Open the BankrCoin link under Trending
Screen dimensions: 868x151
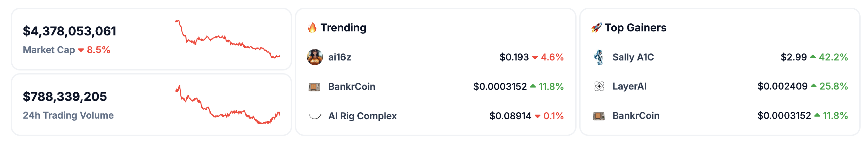[x=351, y=87]
